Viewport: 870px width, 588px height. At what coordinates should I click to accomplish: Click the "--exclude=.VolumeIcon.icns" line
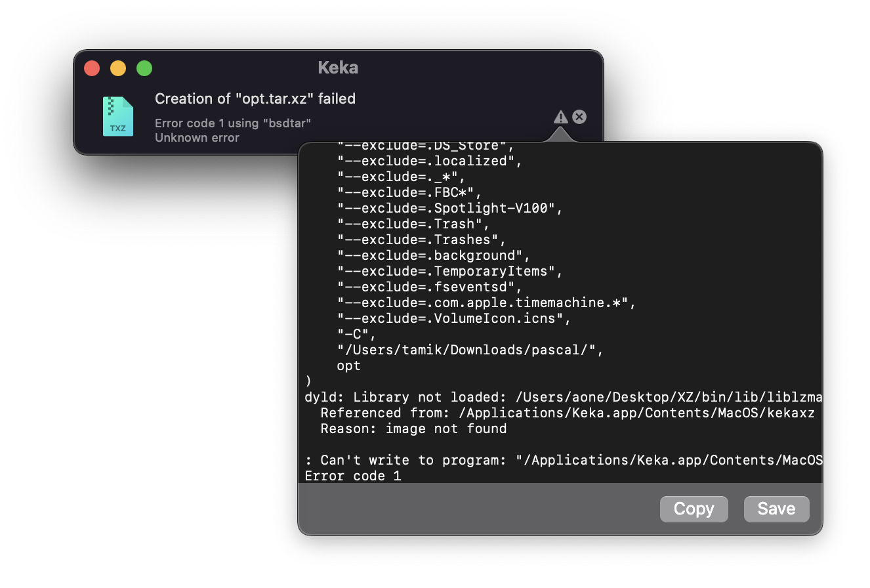[454, 318]
